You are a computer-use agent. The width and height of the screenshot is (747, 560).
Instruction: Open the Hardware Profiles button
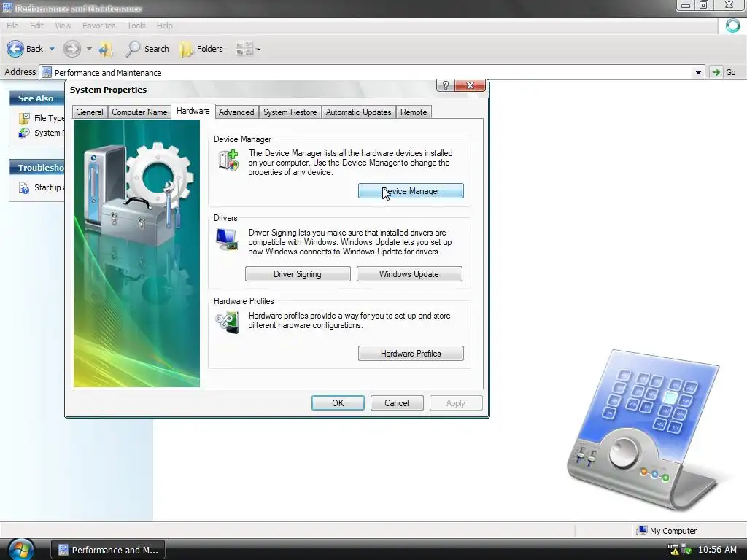click(411, 354)
